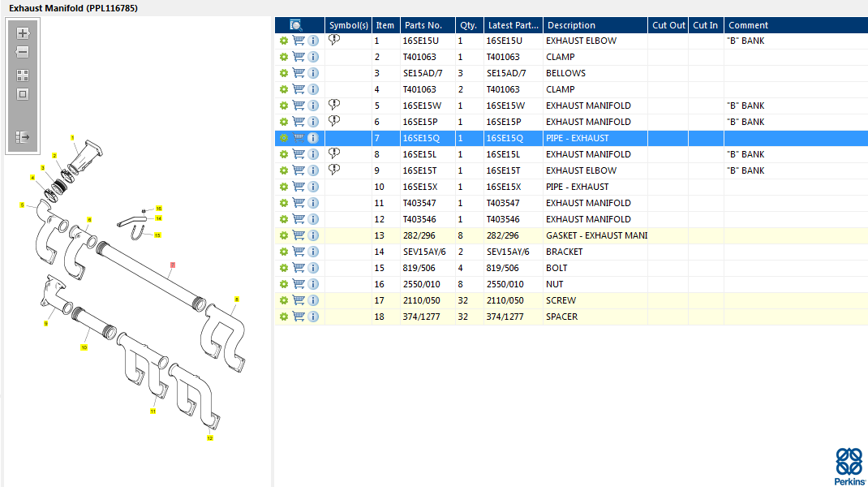Select callout 5 on the diagram
This screenshot has height=487, width=868.
(x=22, y=205)
